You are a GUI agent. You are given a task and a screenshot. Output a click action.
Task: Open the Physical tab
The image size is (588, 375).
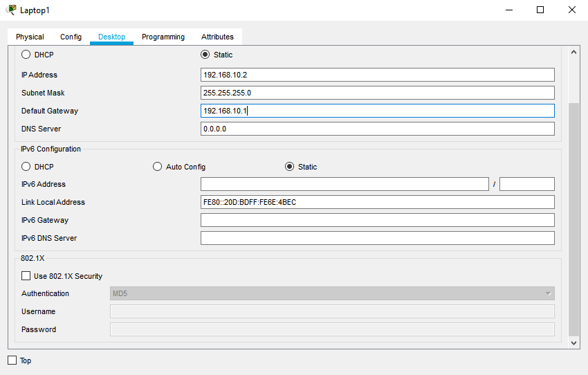30,37
